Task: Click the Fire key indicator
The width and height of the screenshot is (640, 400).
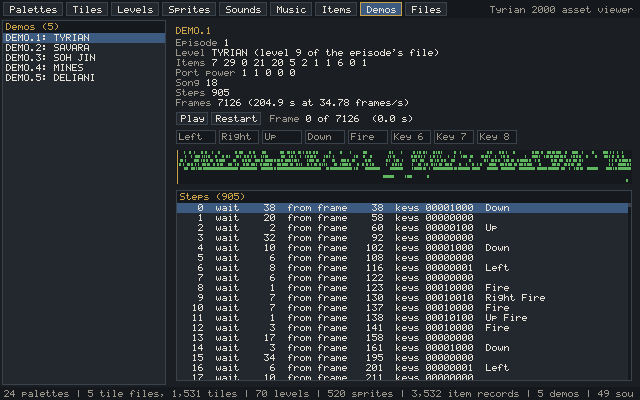Action: tap(368, 137)
